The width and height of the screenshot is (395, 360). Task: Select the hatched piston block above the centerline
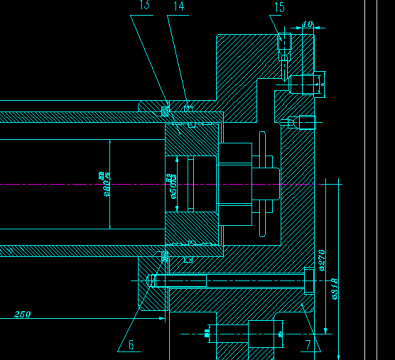(x=192, y=139)
